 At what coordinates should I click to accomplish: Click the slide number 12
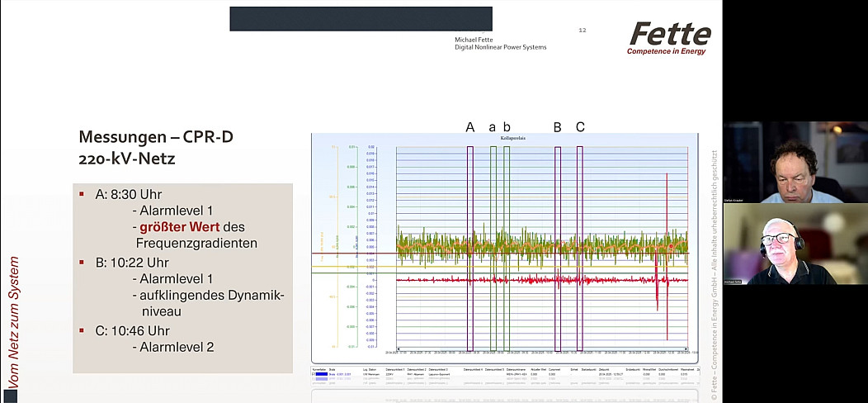coord(582,30)
